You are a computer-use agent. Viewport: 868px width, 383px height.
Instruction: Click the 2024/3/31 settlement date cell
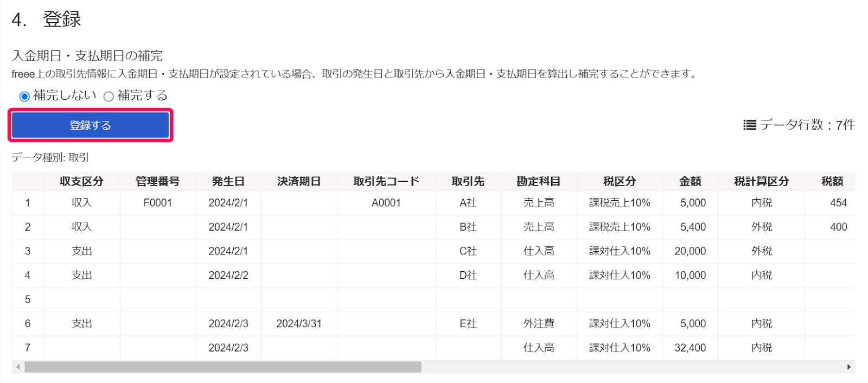tap(299, 324)
